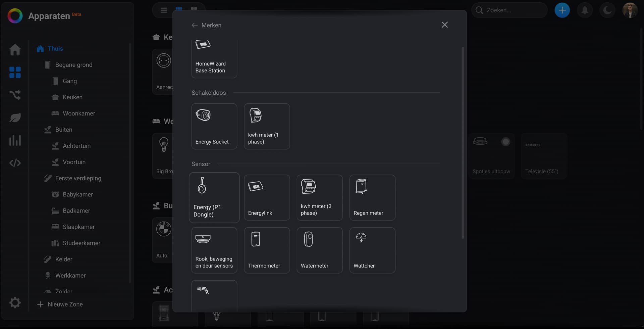The height and width of the screenshot is (329, 644).
Task: Add a Nieuwe Zone
Action: click(60, 304)
